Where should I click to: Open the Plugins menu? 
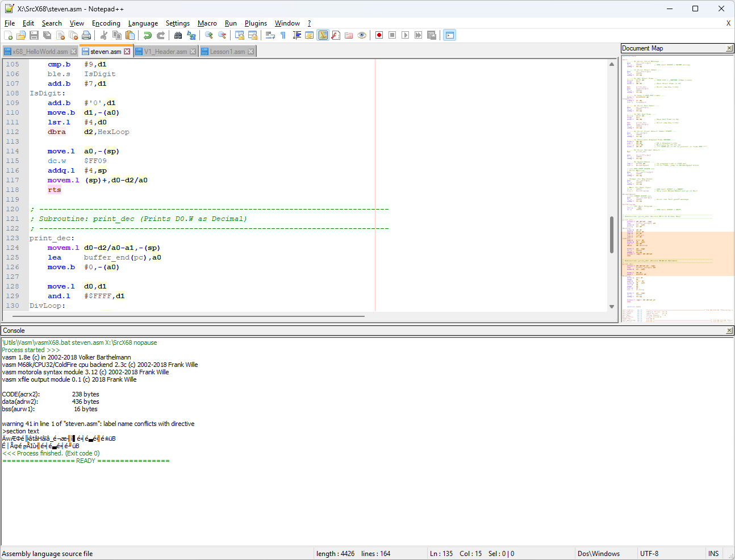pyautogui.click(x=256, y=23)
